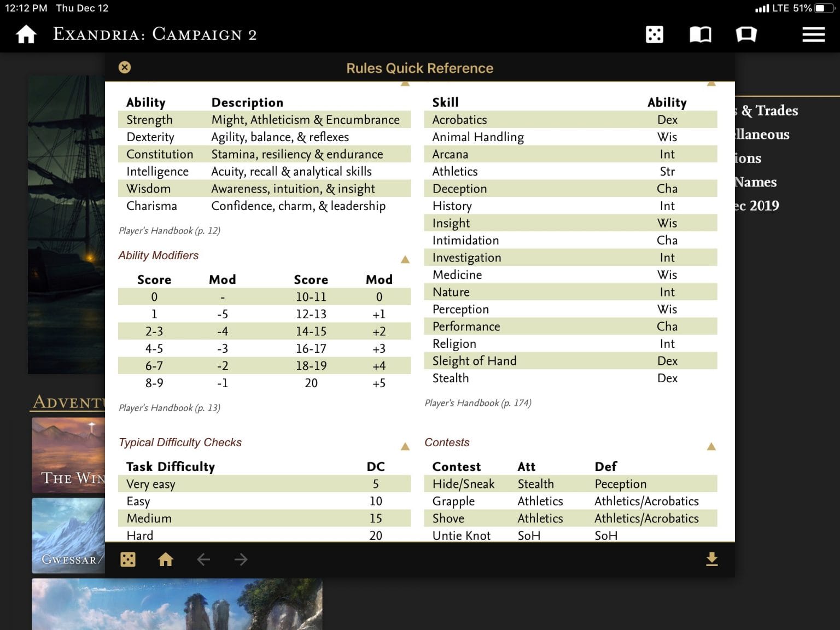Open the Names menu entry behind popup
Image resolution: width=840 pixels, height=630 pixels.
pyautogui.click(x=756, y=182)
